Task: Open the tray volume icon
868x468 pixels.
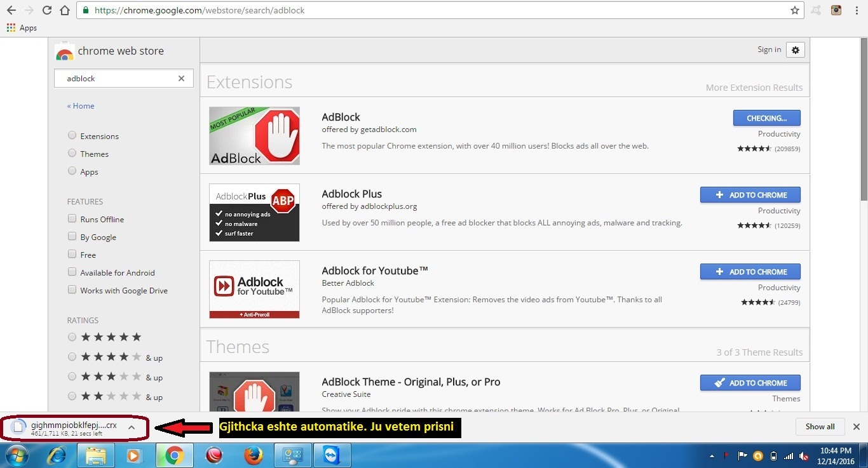Action: [x=803, y=456]
